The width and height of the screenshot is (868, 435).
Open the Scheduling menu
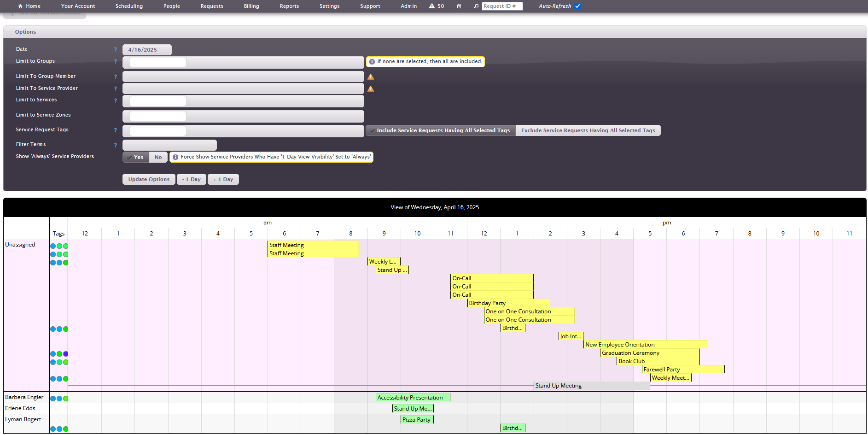129,6
